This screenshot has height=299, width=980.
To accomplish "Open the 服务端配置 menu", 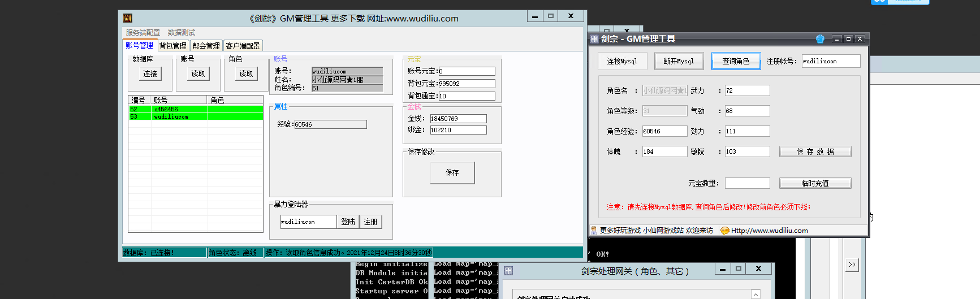I will [x=143, y=33].
